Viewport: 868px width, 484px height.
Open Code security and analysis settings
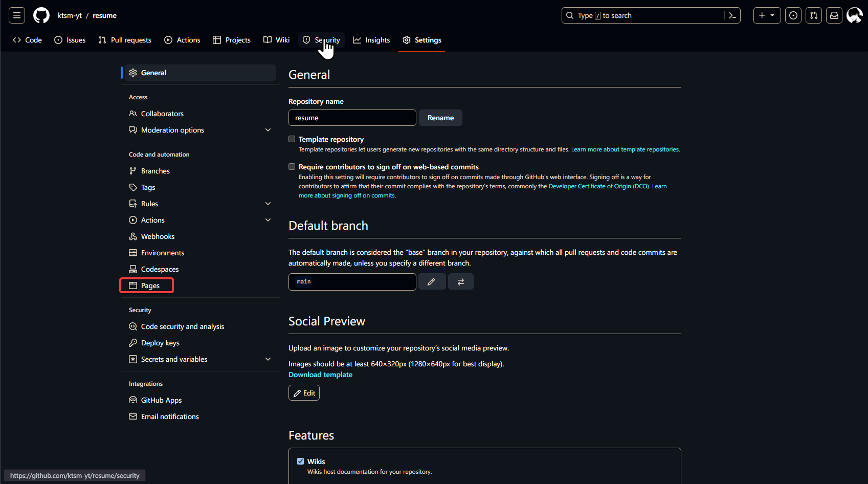[199, 326]
